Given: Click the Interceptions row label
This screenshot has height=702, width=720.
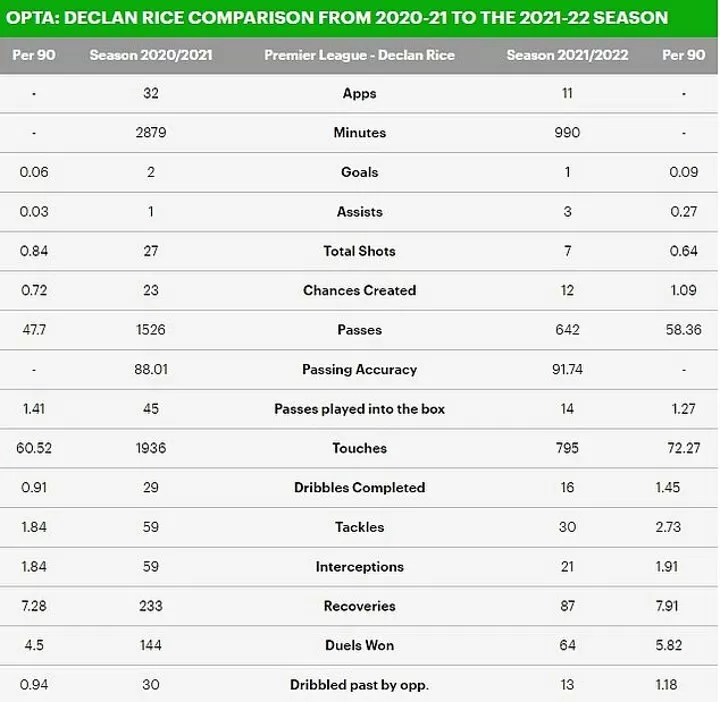Looking at the screenshot, I should tap(360, 567).
